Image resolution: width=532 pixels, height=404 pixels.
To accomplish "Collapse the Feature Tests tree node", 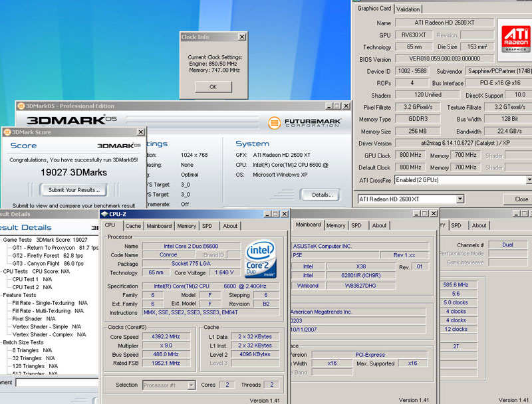I will tap(19, 295).
